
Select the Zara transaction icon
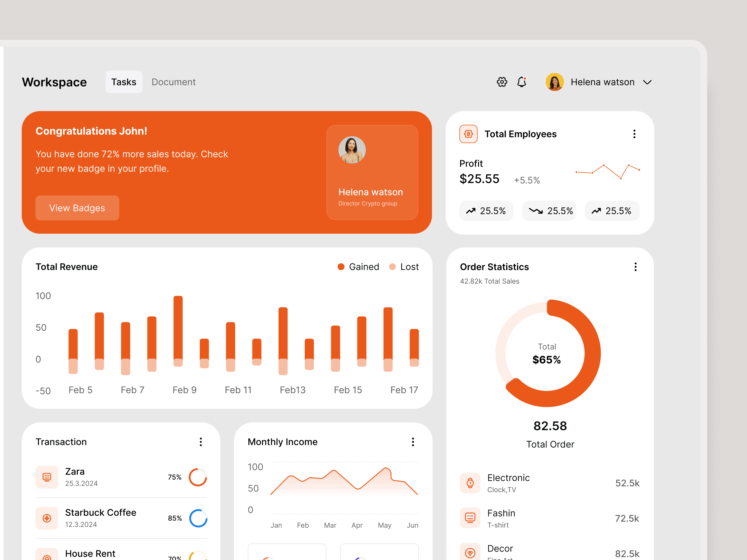click(x=47, y=477)
